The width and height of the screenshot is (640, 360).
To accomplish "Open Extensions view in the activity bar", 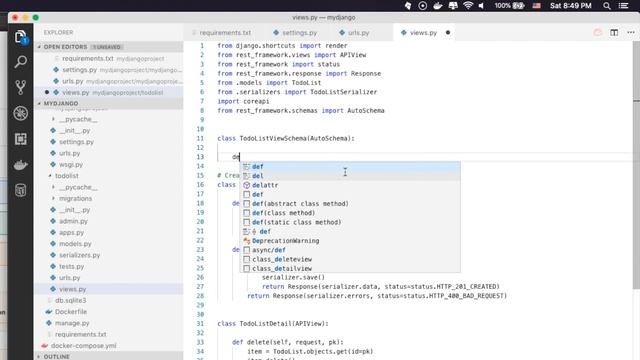I will coord(21,139).
